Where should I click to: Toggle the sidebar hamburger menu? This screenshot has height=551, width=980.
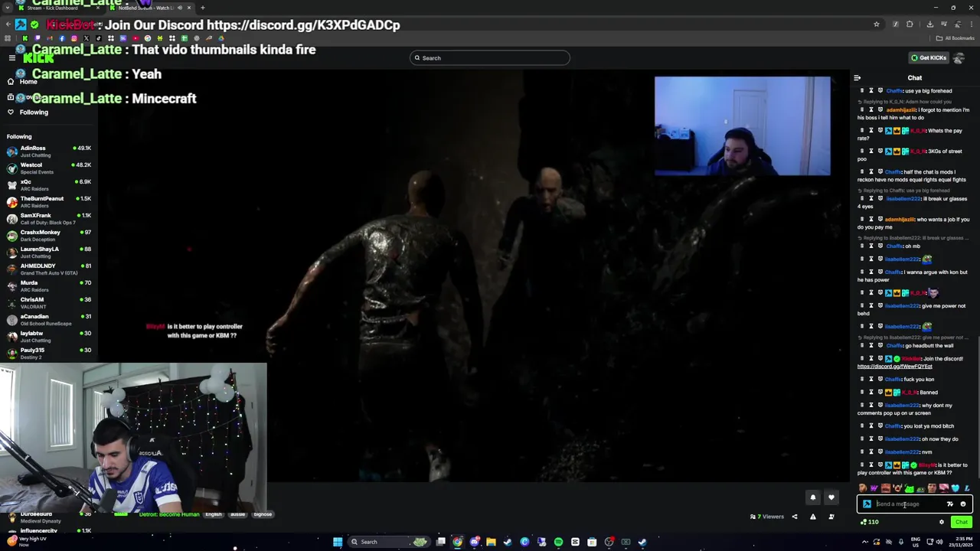[12, 57]
